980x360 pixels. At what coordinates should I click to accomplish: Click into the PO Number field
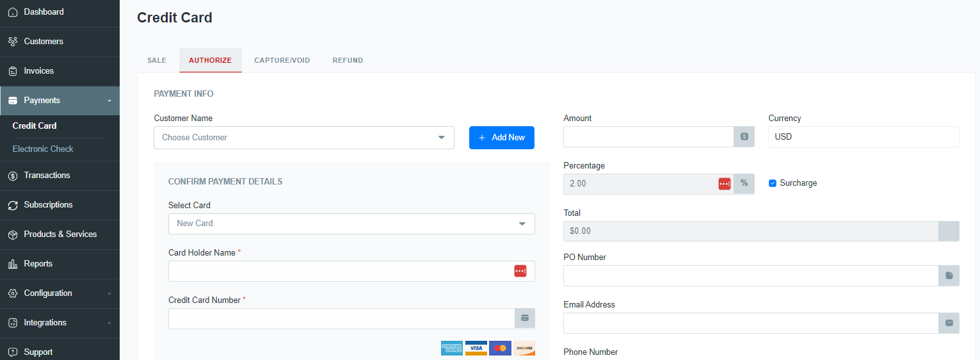(x=751, y=275)
